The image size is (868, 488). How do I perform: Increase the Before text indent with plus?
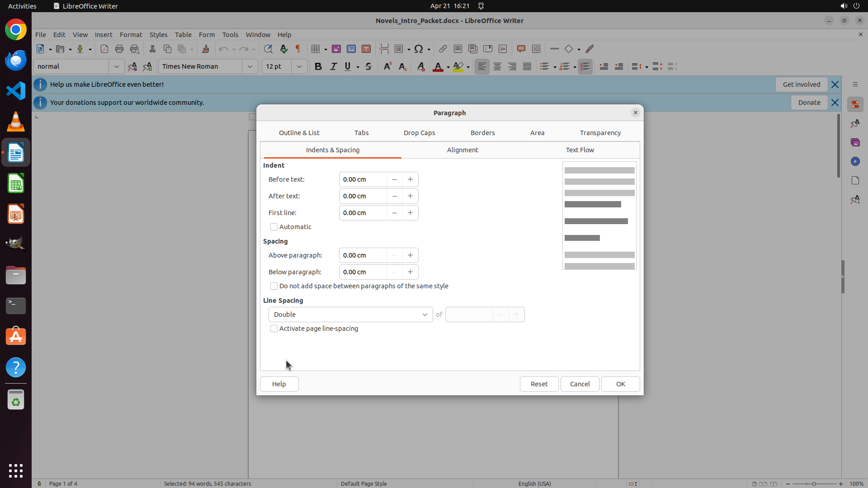pyautogui.click(x=410, y=179)
